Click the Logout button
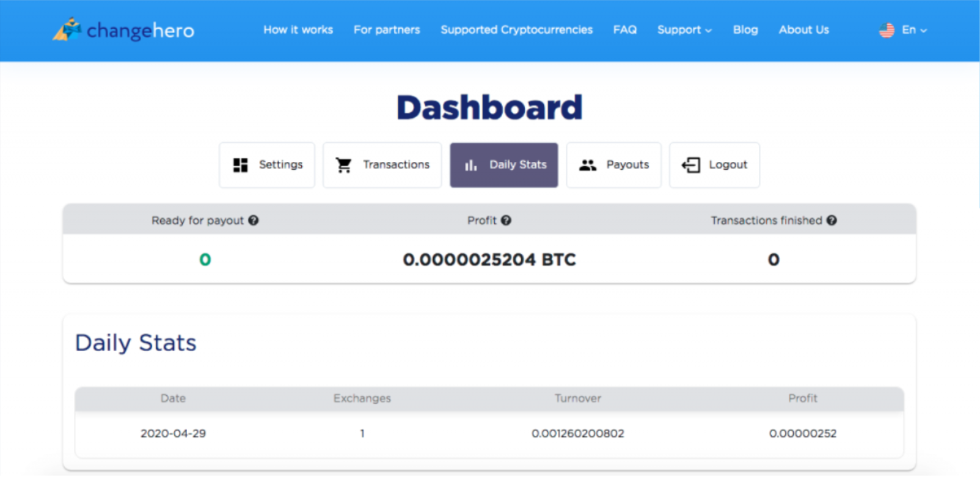Image resolution: width=980 pixels, height=485 pixels. 714,165
